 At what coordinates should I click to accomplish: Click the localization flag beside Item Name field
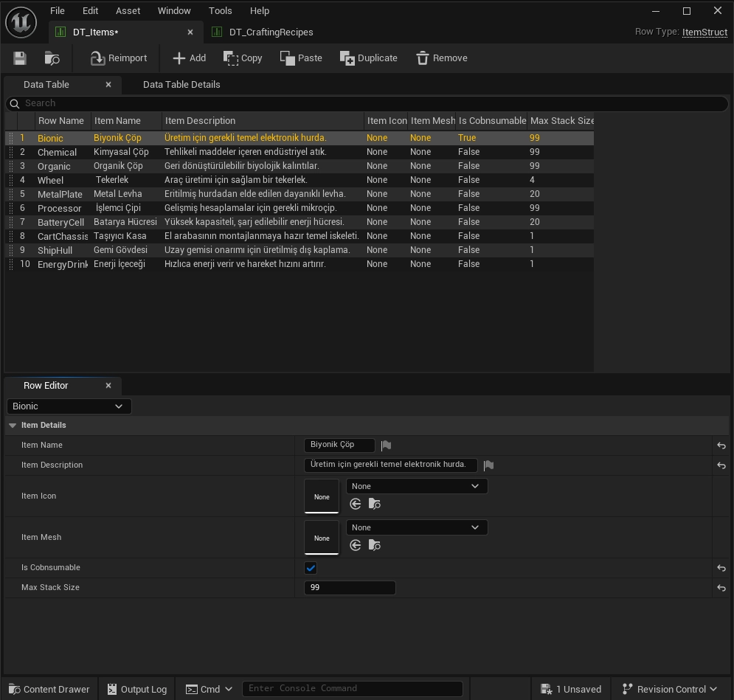point(387,446)
